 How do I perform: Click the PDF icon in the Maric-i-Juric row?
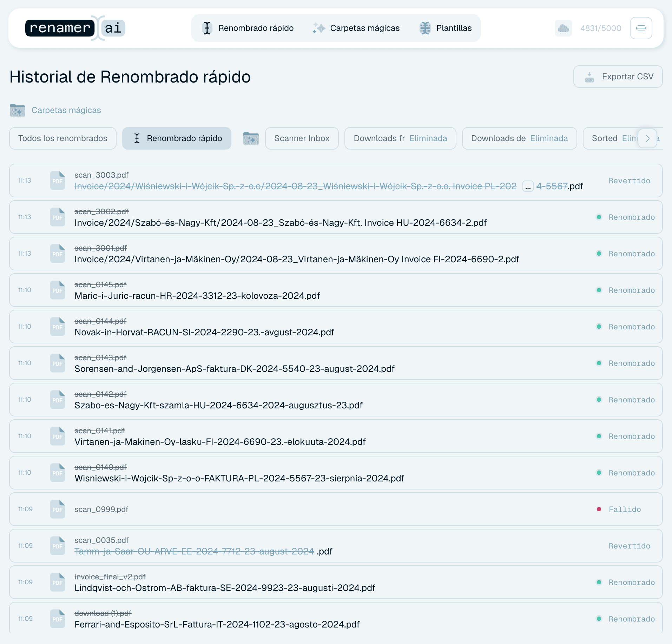point(58,290)
